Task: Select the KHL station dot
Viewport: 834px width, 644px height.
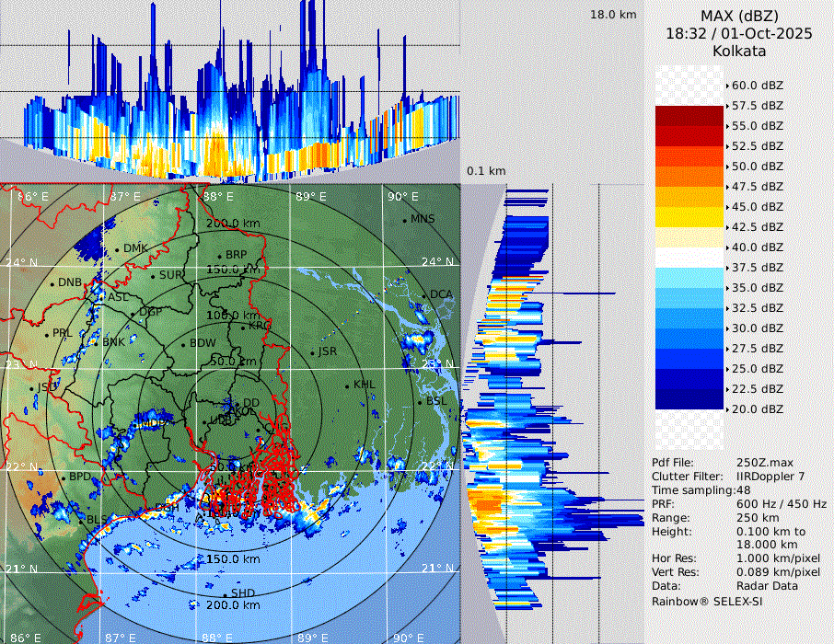Action: (x=347, y=385)
